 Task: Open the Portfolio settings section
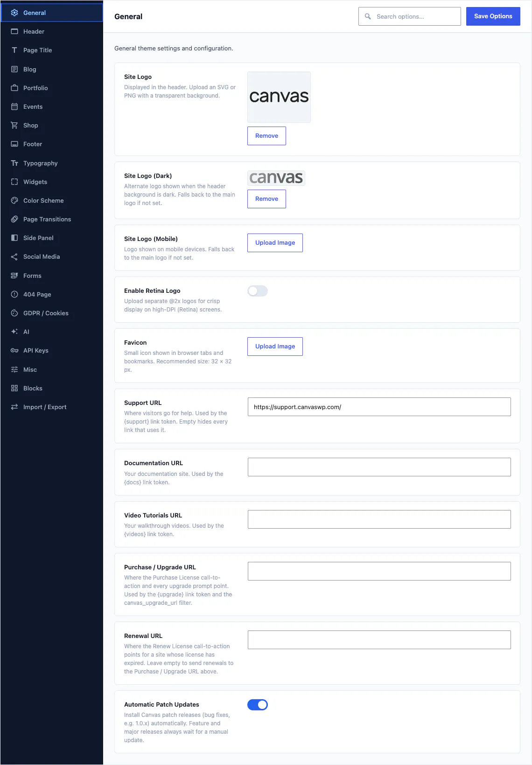click(51, 88)
